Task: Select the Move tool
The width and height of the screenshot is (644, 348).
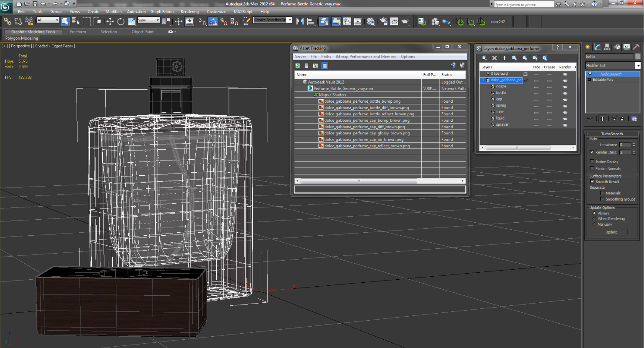Action: [110, 21]
